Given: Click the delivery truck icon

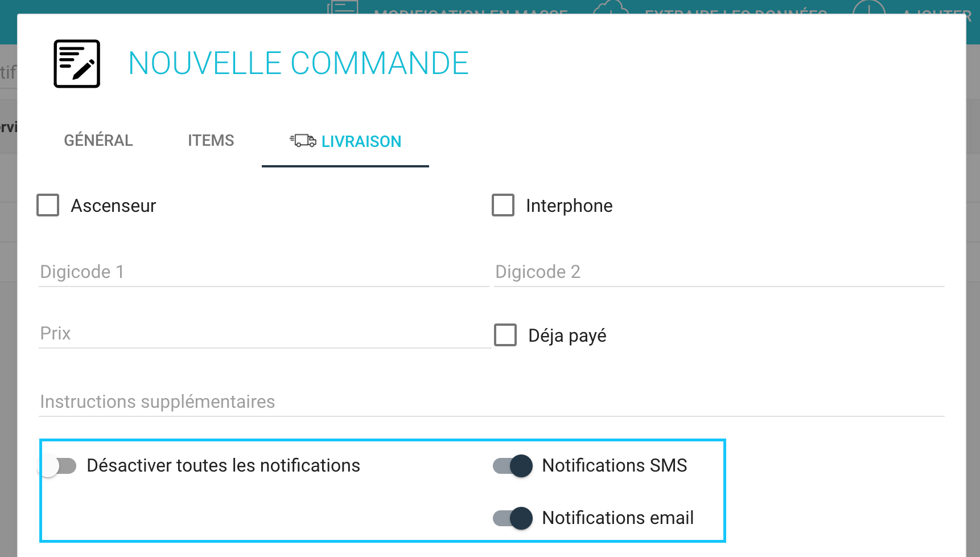Looking at the screenshot, I should 303,141.
